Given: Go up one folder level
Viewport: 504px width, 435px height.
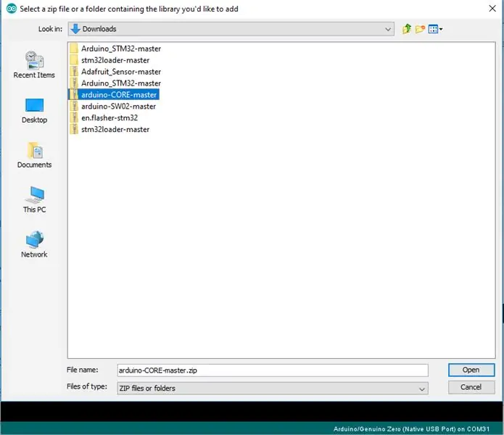Looking at the screenshot, I should tap(407, 29).
